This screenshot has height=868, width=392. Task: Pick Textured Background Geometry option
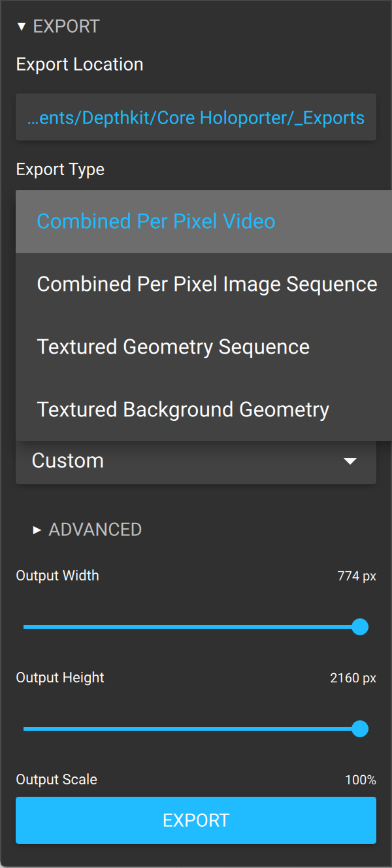[183, 410]
